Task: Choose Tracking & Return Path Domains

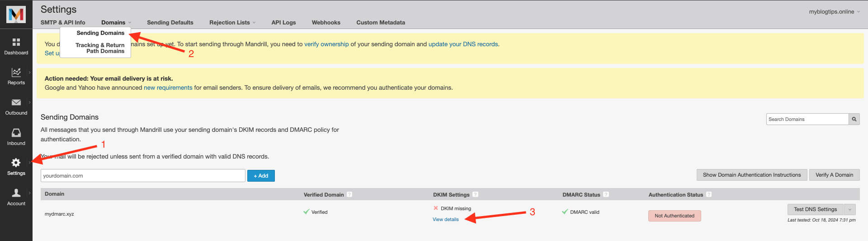Action: [100, 48]
